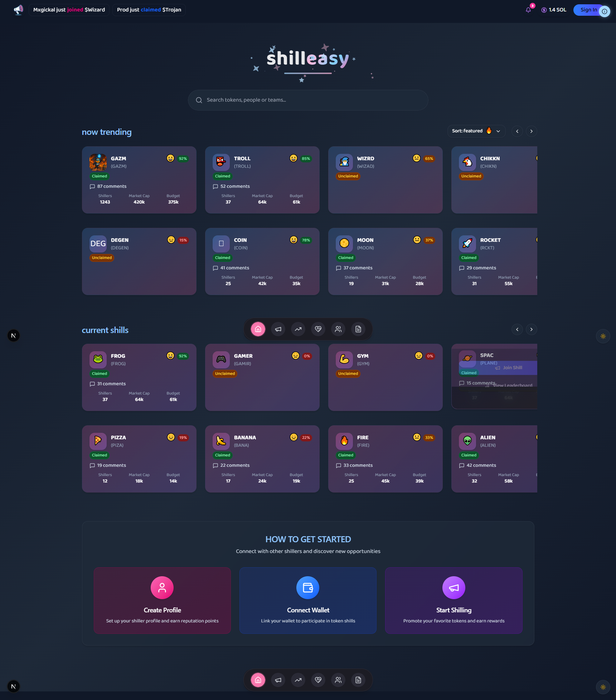Image resolution: width=616 pixels, height=700 pixels.
Task: Click the CHIKKN chicken avatar icon
Action: [x=467, y=162]
